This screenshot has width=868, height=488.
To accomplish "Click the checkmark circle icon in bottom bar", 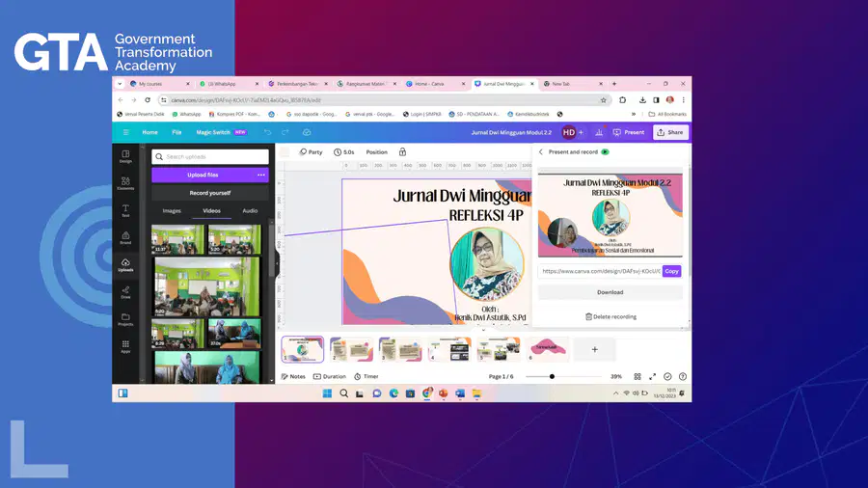I will point(667,376).
